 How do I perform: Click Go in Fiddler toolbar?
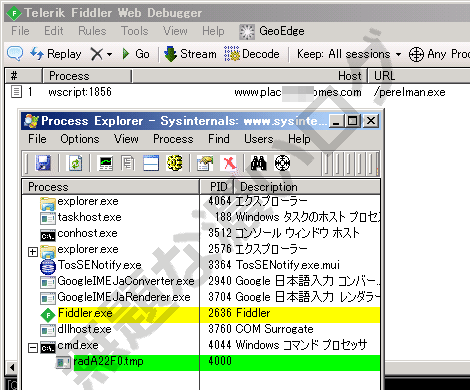136,54
